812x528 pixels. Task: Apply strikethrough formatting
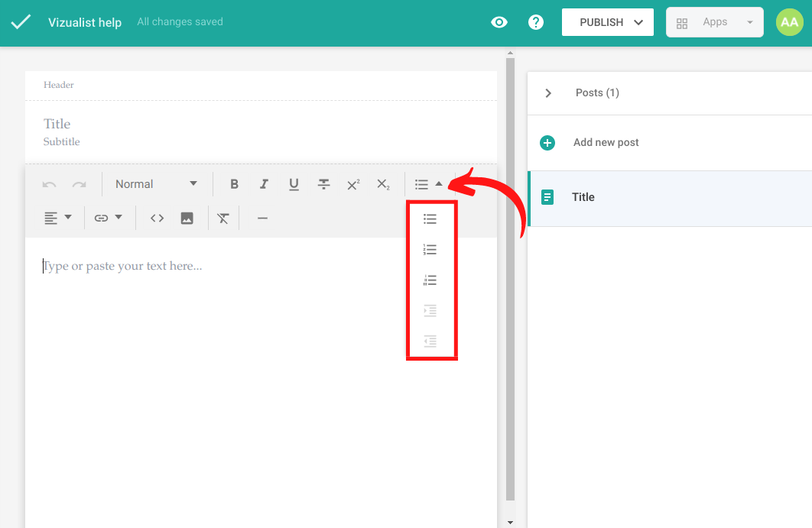tap(323, 184)
